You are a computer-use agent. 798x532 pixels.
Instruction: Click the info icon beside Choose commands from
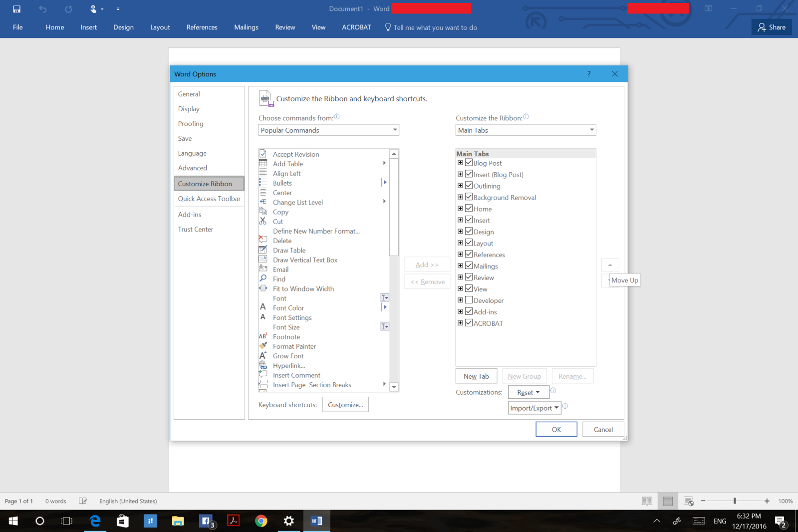337,117
